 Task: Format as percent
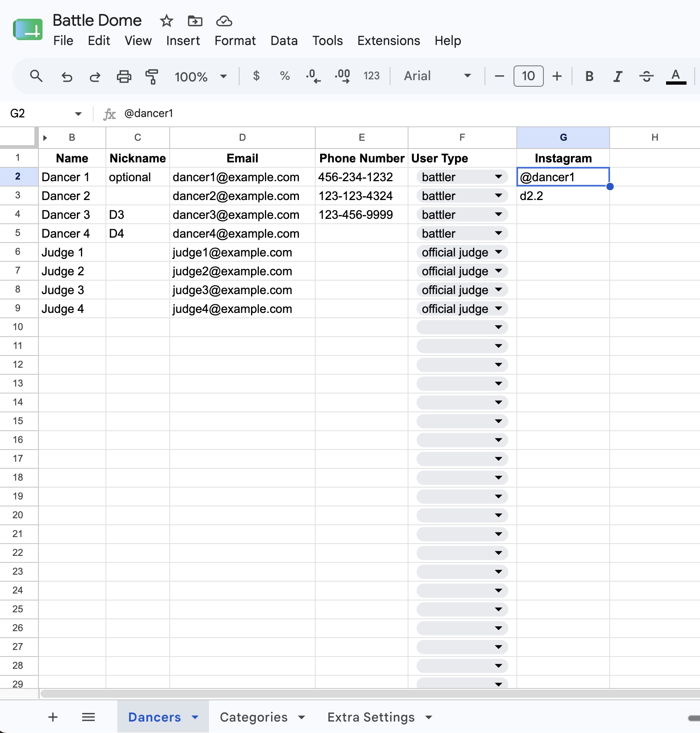pyautogui.click(x=285, y=76)
